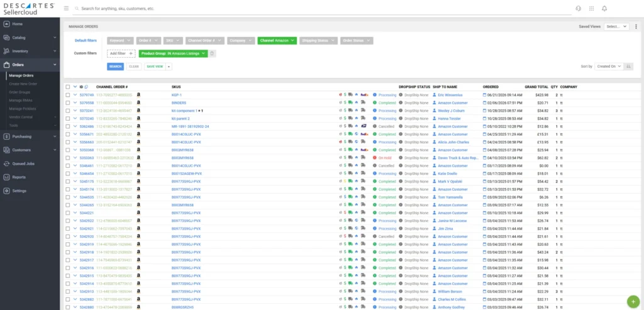Open Purchasing in the sidebar
This screenshot has width=644, height=310.
[x=30, y=136]
